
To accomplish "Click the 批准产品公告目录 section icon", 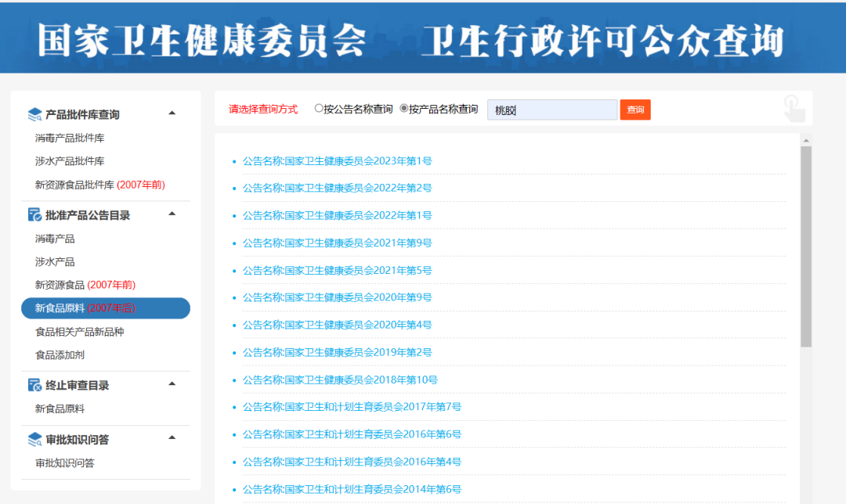I will (34, 215).
